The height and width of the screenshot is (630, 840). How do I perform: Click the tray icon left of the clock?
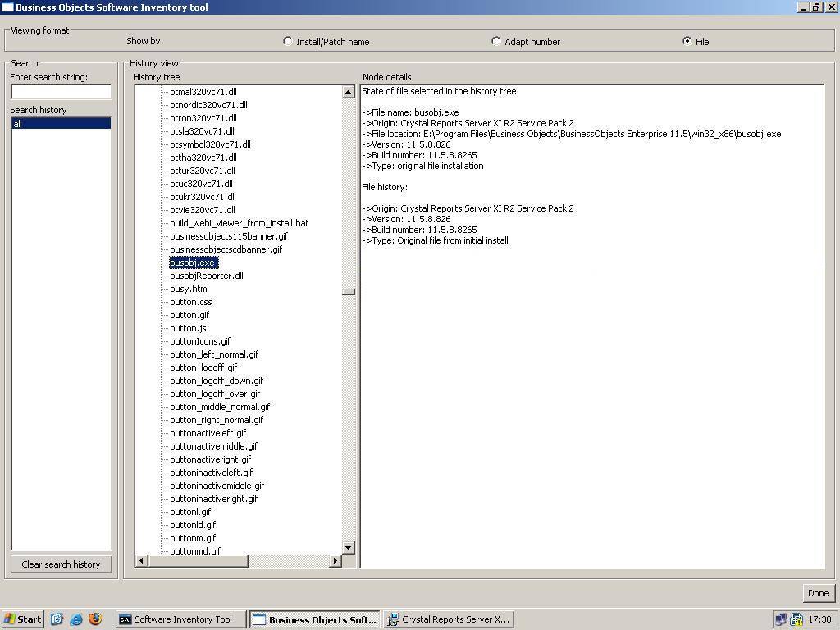pos(797,620)
